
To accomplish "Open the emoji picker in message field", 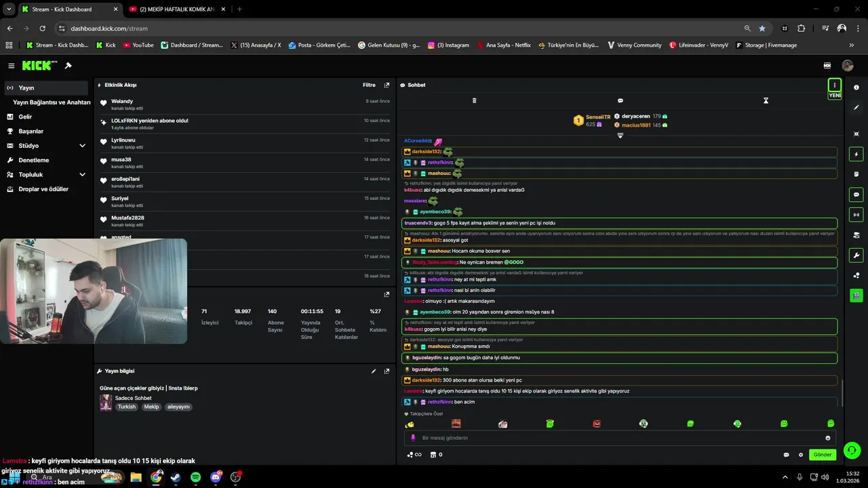I will pyautogui.click(x=828, y=438).
